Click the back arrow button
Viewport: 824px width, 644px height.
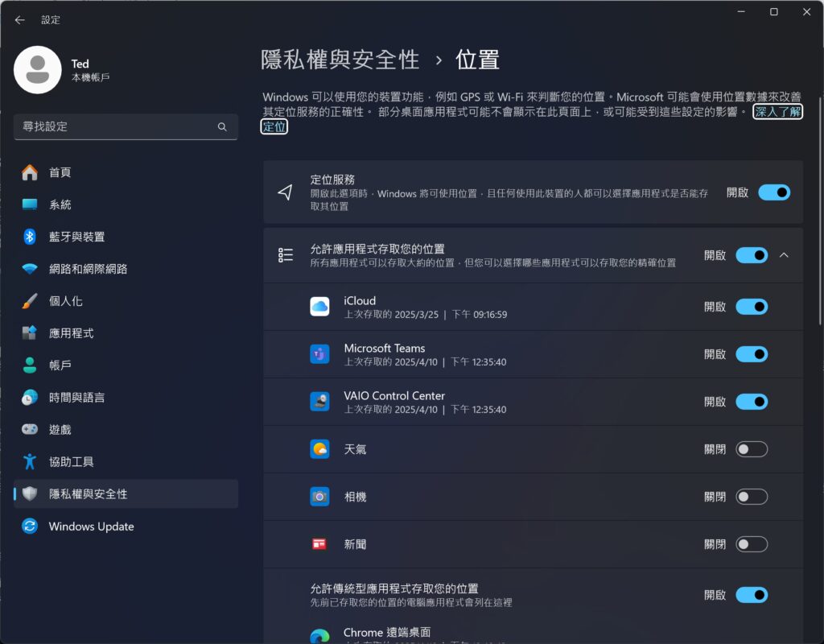19,19
